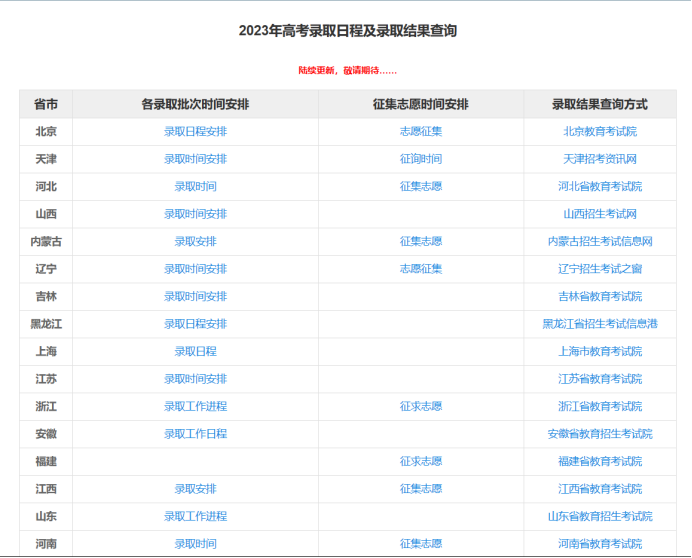Select the 辽宁 province cell
The height and width of the screenshot is (558, 692).
[46, 269]
